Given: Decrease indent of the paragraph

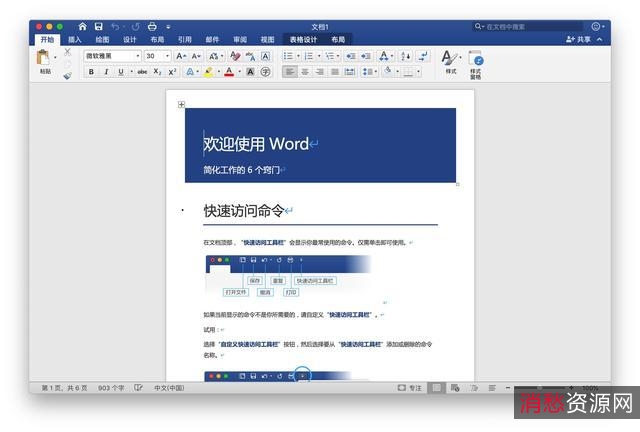Looking at the screenshot, I should [351, 56].
